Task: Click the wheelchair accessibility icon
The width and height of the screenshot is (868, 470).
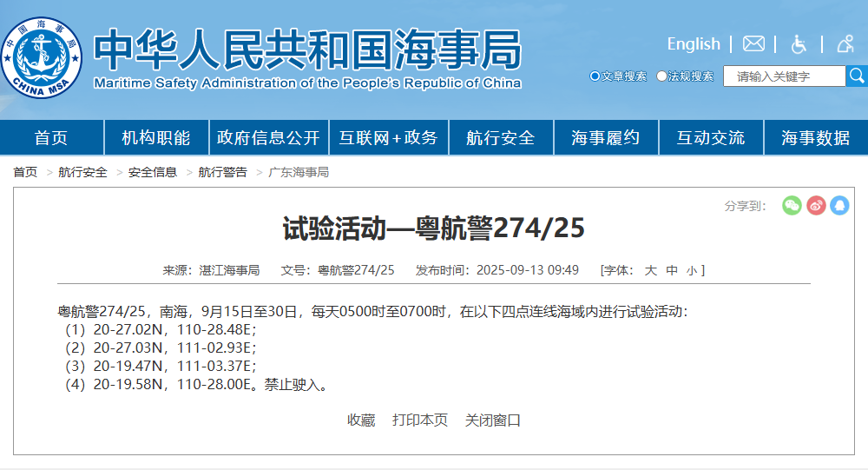Action: 799,43
